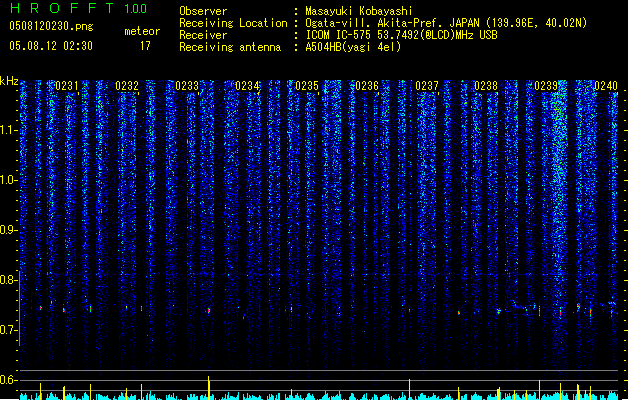Click the 0237 time marker

[x=427, y=86]
